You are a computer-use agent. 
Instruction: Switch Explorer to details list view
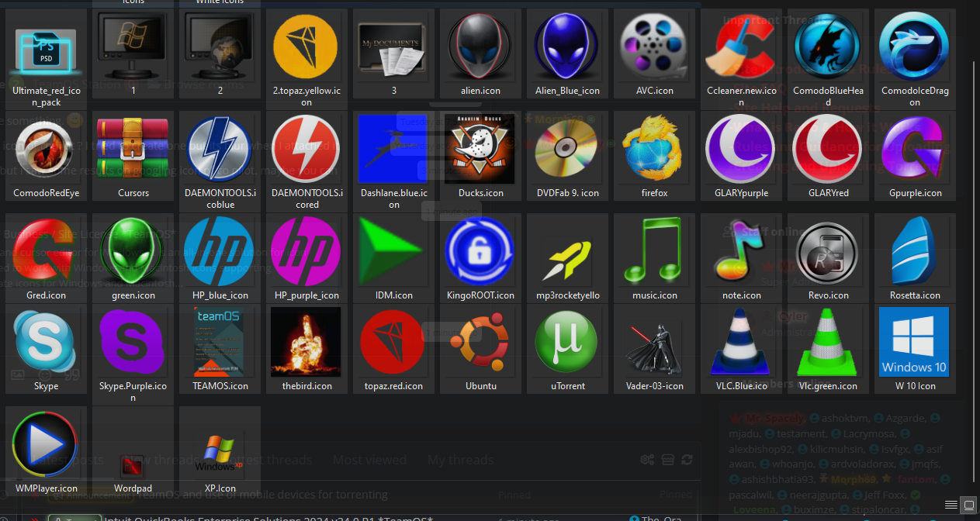951,504
